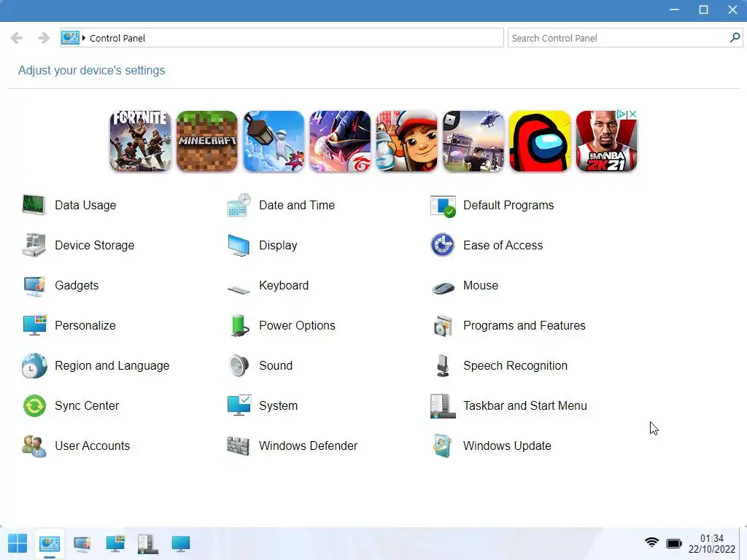Click the Default Programs label

pyautogui.click(x=508, y=205)
